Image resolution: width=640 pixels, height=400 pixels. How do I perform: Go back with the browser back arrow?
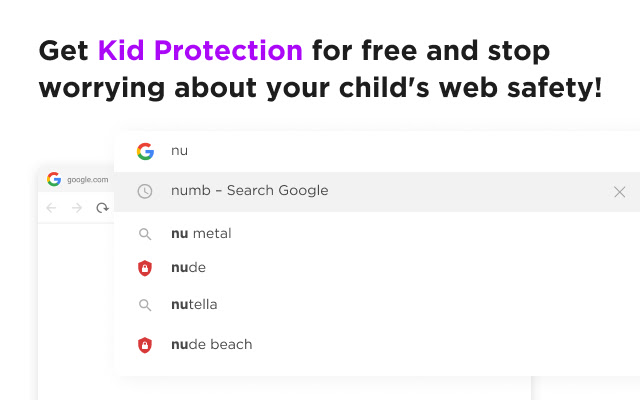point(51,208)
